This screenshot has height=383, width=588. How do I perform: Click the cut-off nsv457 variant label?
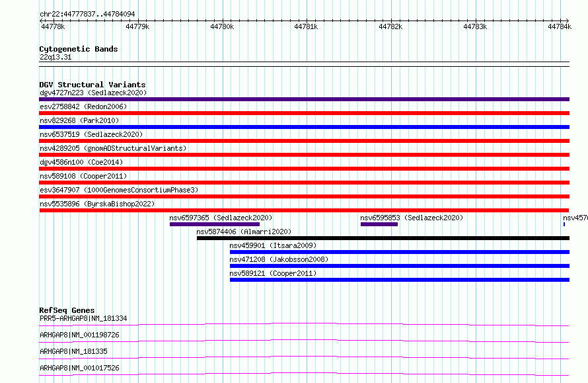point(575,218)
